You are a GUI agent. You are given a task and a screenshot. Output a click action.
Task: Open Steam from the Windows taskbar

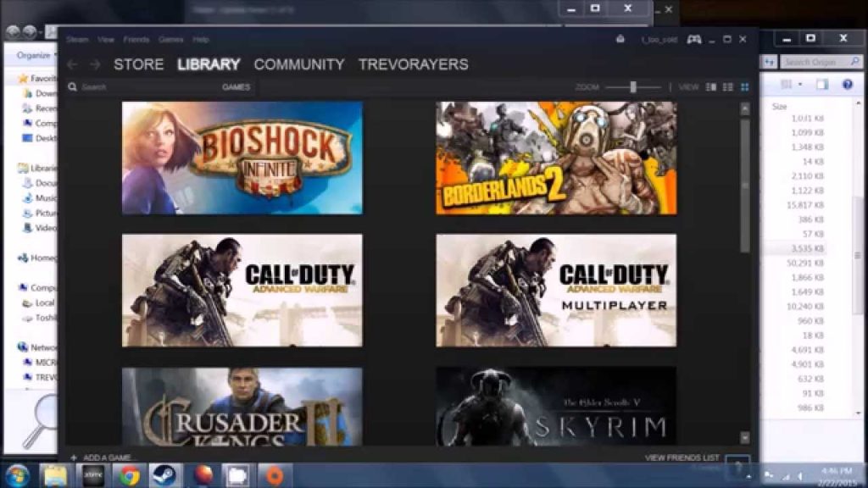(163, 475)
